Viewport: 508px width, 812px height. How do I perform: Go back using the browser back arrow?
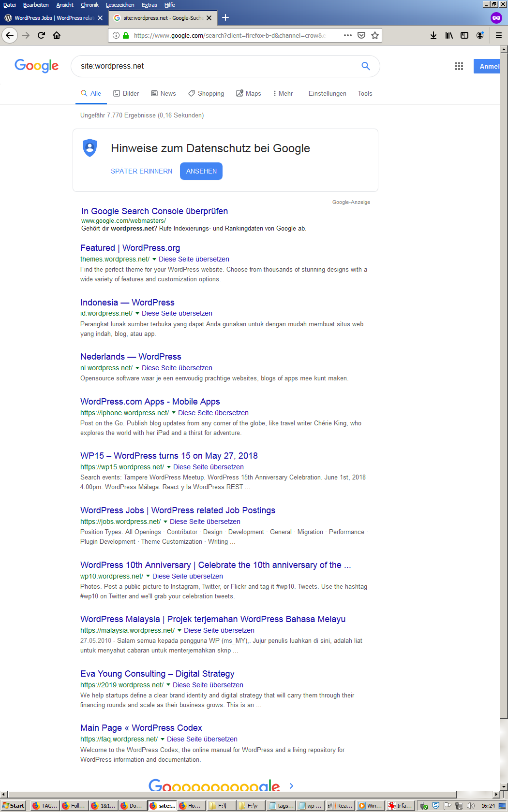click(10, 35)
